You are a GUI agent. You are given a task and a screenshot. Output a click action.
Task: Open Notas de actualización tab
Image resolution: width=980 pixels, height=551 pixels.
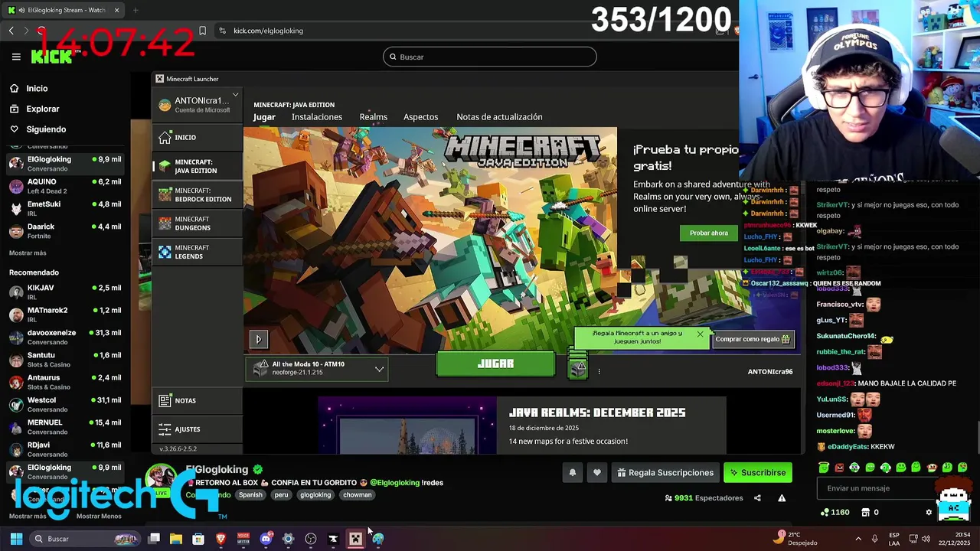click(x=499, y=117)
